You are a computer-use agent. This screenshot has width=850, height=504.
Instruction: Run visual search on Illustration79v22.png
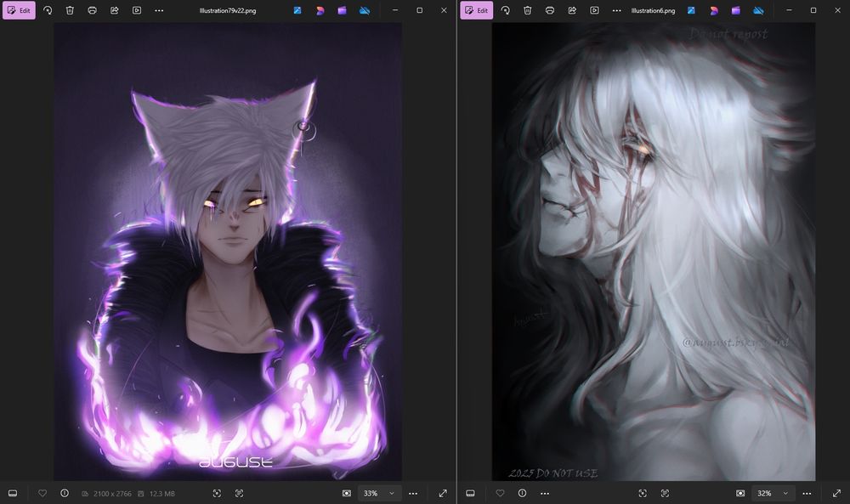[x=217, y=493]
